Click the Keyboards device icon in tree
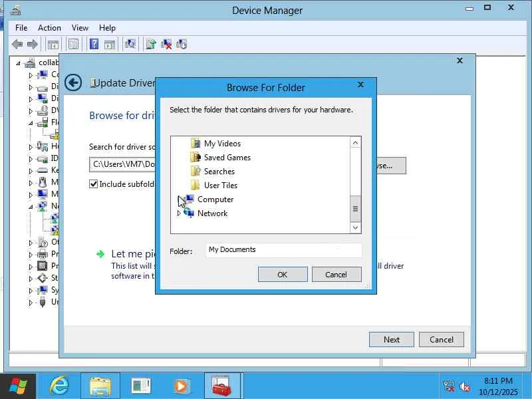532x399 pixels. tap(42, 170)
